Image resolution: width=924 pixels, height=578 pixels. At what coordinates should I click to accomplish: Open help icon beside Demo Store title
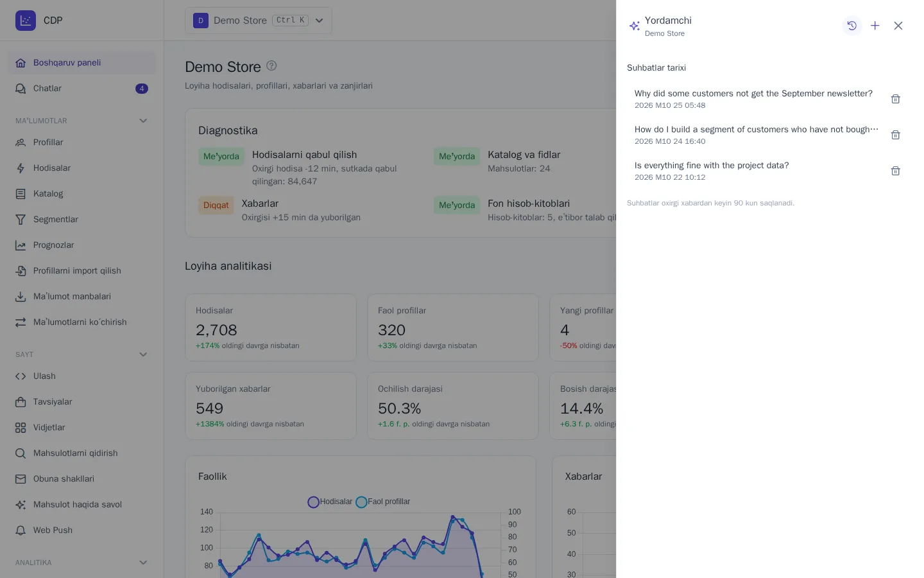271,66
